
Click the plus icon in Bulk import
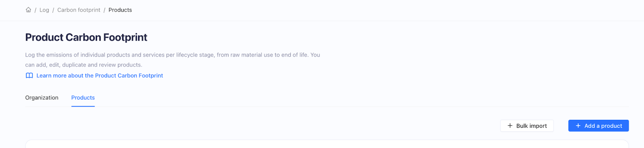pos(510,126)
